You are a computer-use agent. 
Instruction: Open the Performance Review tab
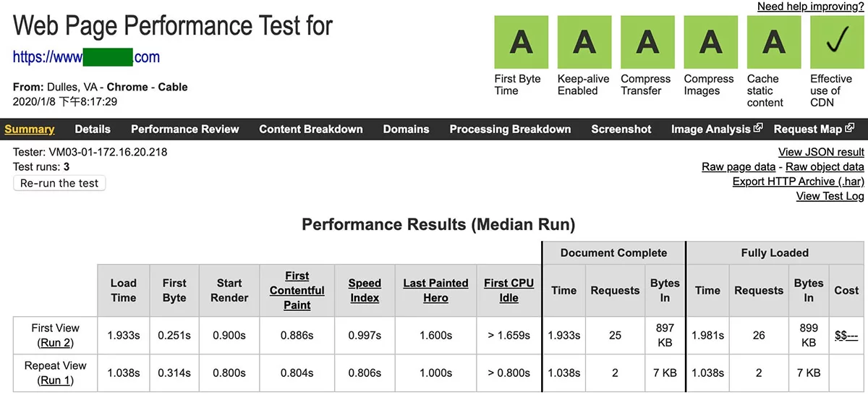pos(184,129)
